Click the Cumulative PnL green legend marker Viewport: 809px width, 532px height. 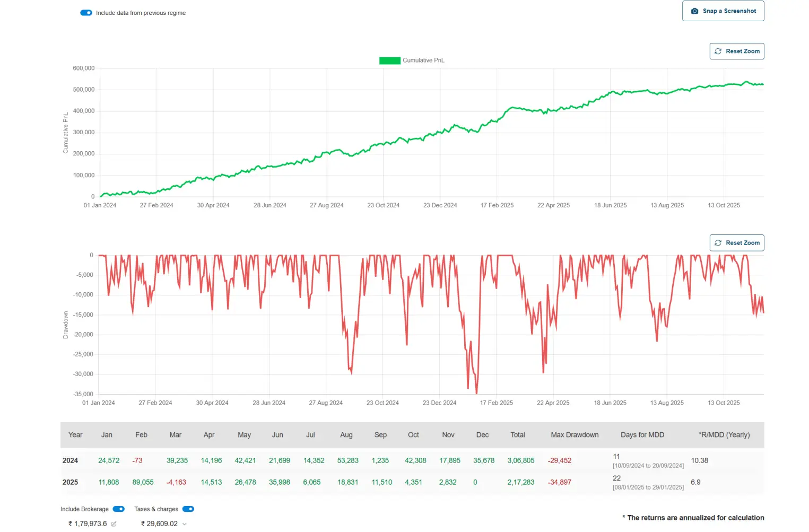pyautogui.click(x=389, y=60)
